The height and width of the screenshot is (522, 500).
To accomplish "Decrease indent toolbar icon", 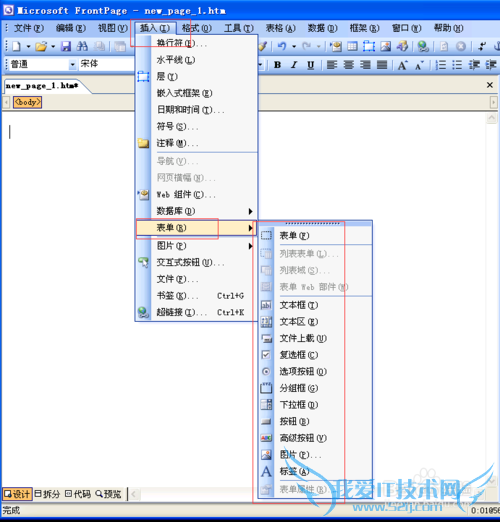I will 474,65.
